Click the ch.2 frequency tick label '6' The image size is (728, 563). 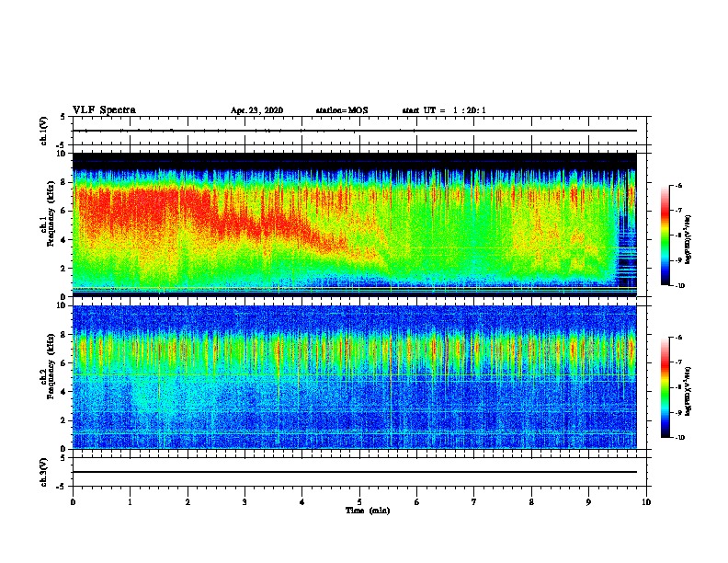point(63,363)
